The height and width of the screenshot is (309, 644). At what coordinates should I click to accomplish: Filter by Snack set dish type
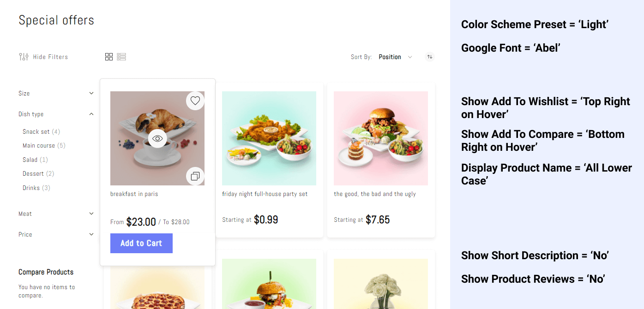[36, 131]
